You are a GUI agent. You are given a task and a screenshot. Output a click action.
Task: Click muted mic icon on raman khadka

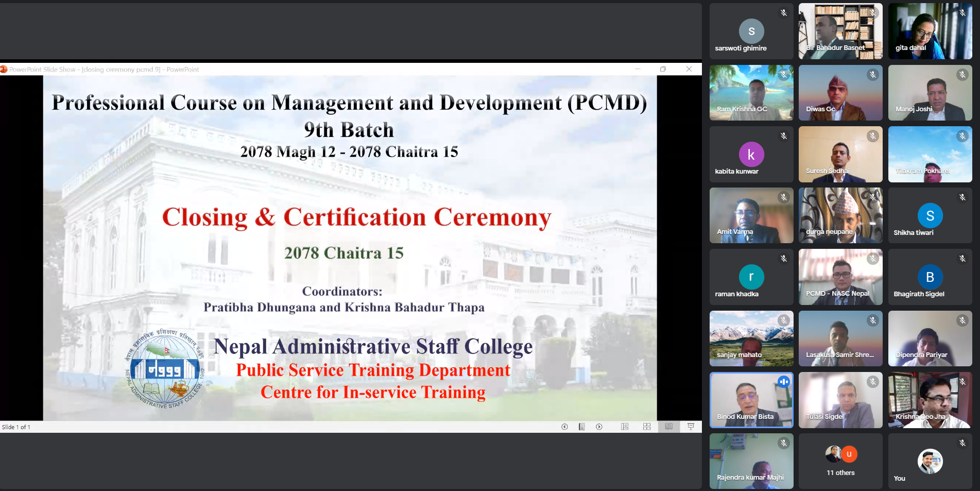pyautogui.click(x=784, y=259)
